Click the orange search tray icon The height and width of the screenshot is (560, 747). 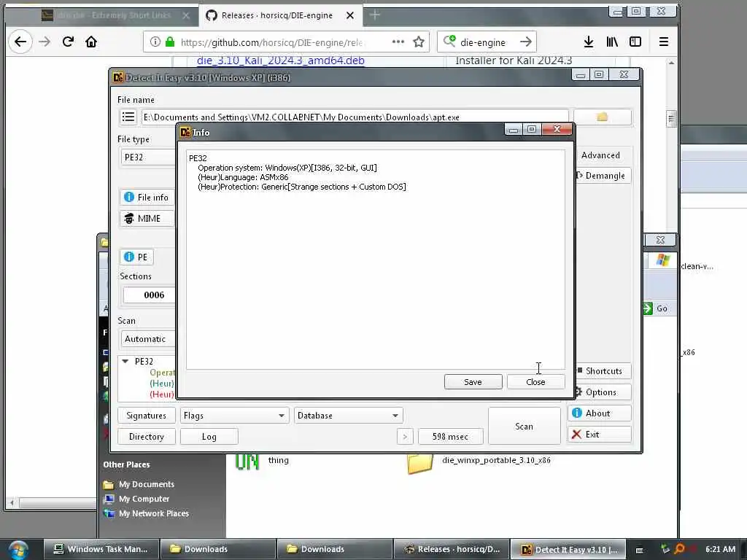pyautogui.click(x=680, y=549)
